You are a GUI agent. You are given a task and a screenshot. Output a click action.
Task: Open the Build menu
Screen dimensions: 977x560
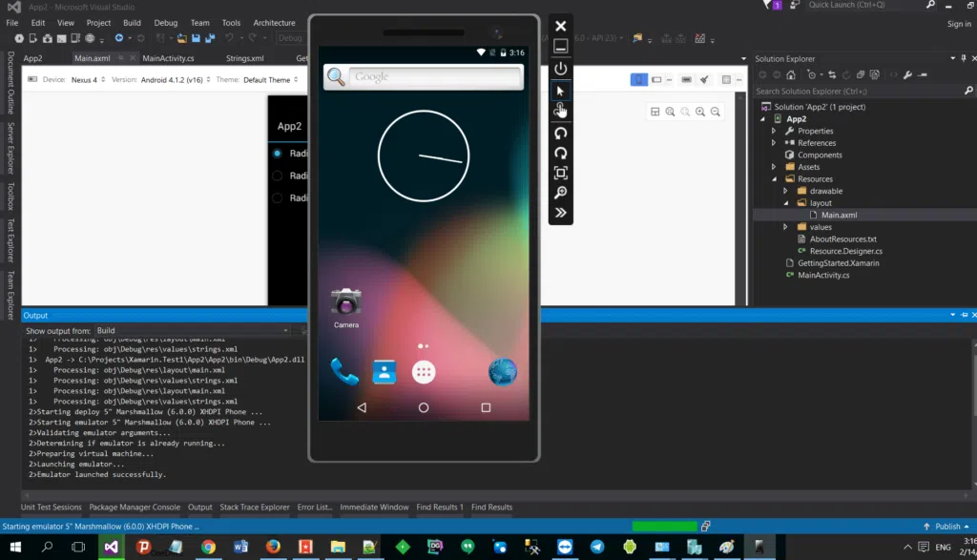[x=132, y=22]
